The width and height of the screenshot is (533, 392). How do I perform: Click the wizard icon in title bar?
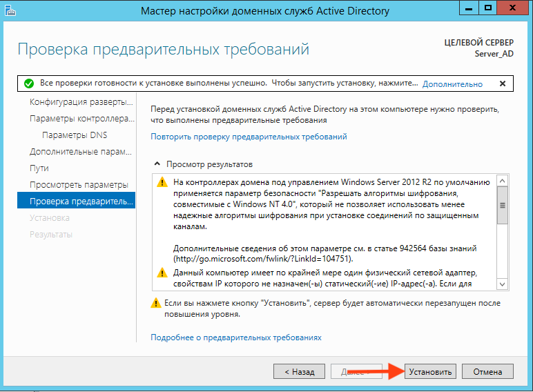click(12, 11)
